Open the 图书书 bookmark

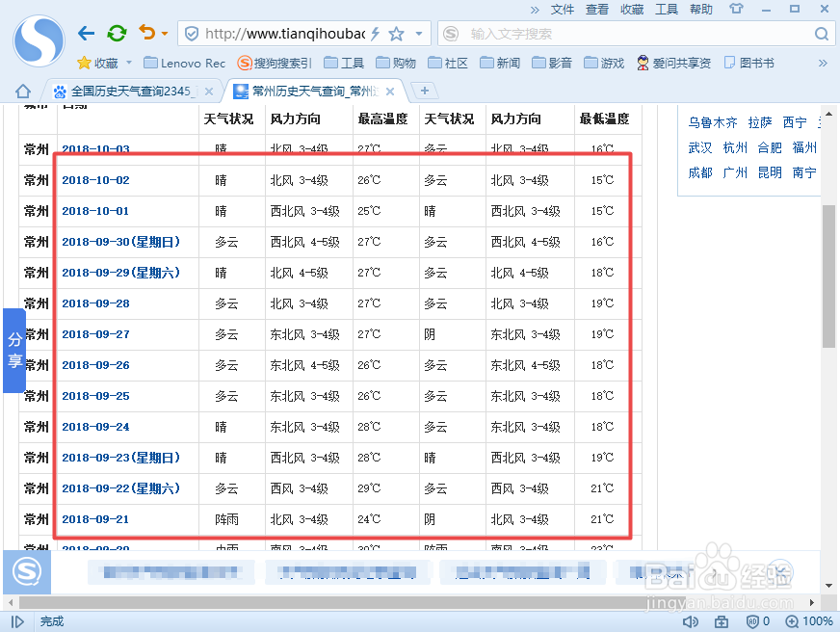click(x=748, y=64)
